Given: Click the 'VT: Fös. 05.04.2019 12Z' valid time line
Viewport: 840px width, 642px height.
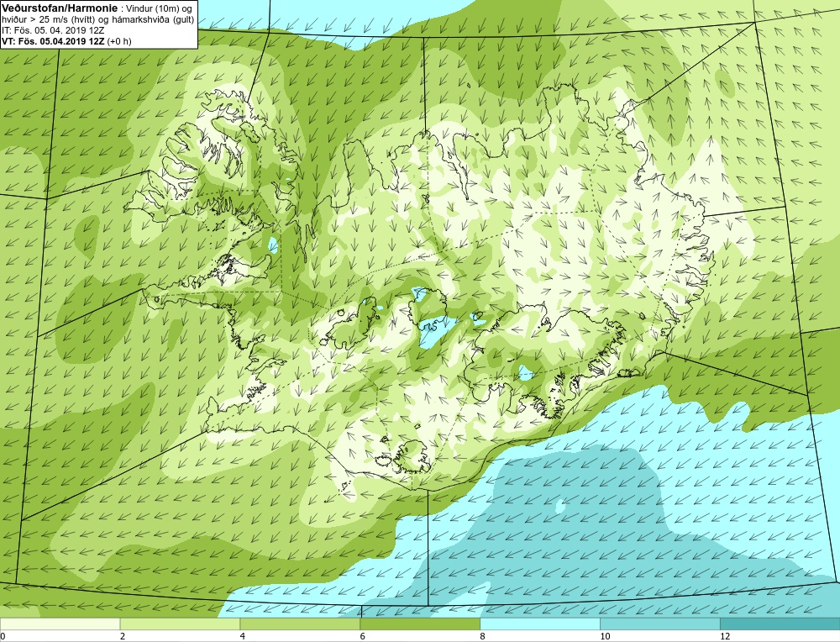Looking at the screenshot, I should click(x=66, y=40).
